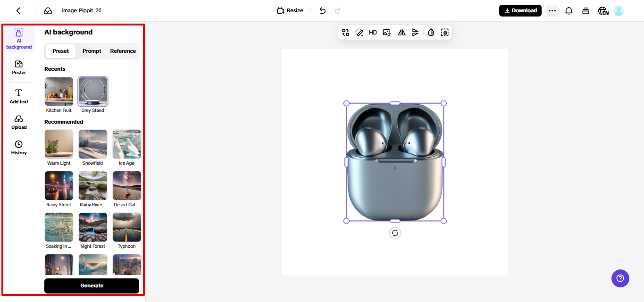Image resolution: width=644 pixels, height=302 pixels.
Task: Select the AI background tool in sidebar
Action: point(18,40)
